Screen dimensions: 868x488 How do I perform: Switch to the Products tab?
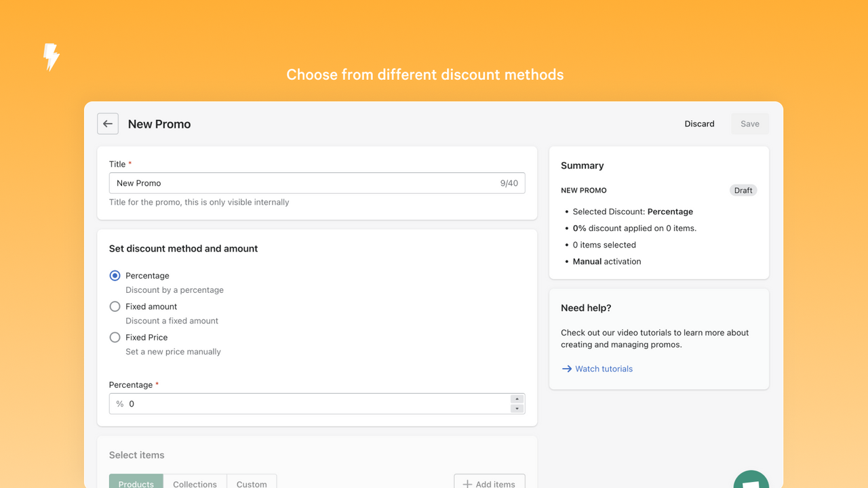pos(136,481)
